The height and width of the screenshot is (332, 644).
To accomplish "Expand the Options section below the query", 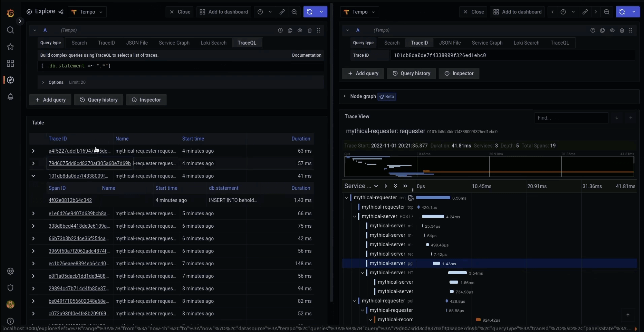I will 43,82.
